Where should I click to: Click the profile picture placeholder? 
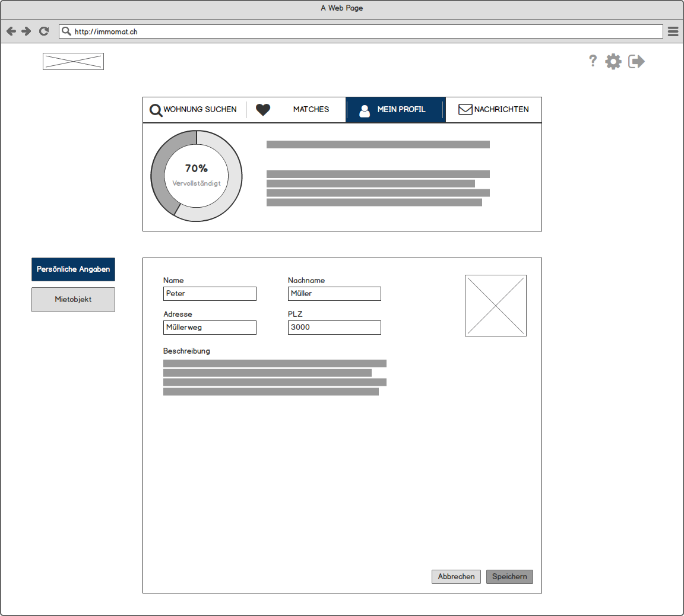point(495,306)
